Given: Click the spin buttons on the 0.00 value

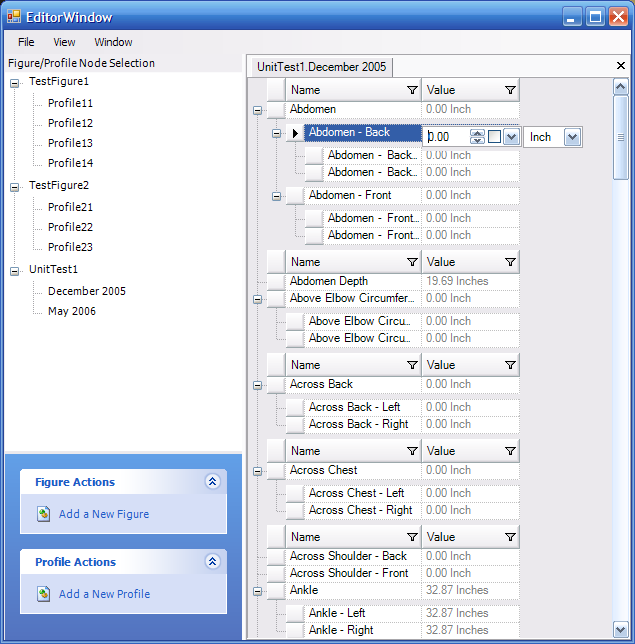Looking at the screenshot, I should coord(477,136).
